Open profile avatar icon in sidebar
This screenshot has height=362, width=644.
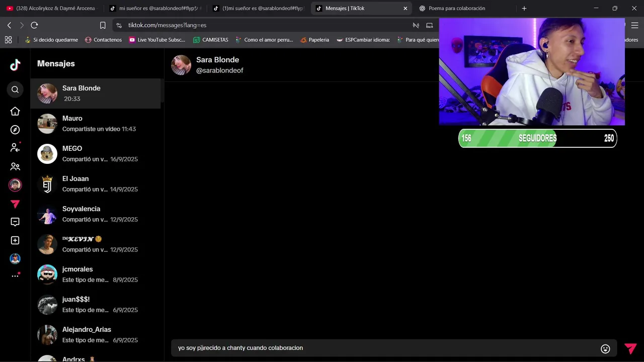[x=15, y=259]
